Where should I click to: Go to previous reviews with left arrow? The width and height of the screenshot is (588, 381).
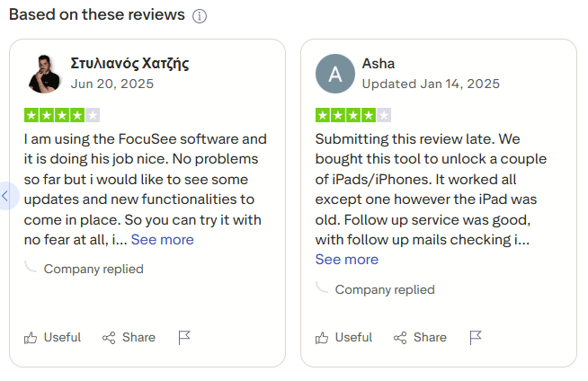click(x=5, y=195)
